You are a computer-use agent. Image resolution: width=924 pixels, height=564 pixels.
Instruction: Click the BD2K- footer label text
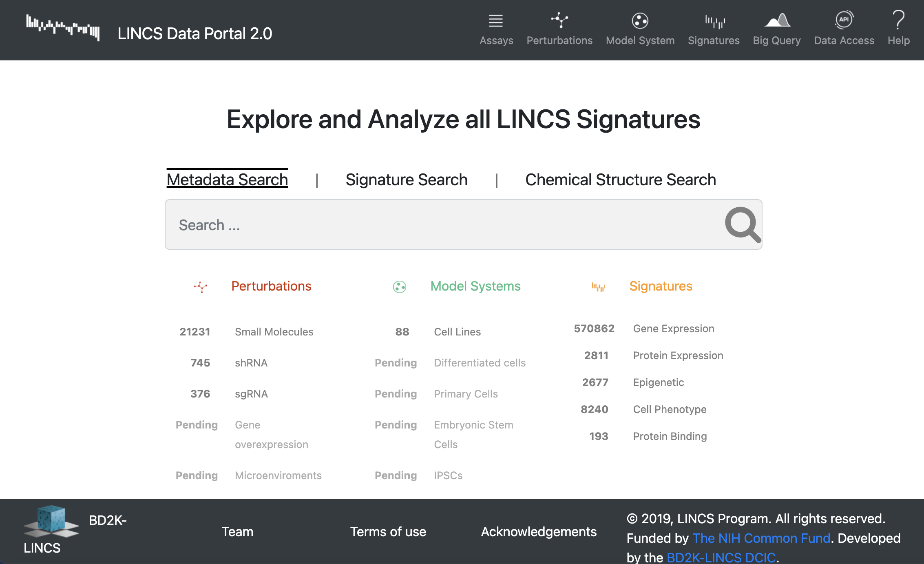pyautogui.click(x=108, y=520)
